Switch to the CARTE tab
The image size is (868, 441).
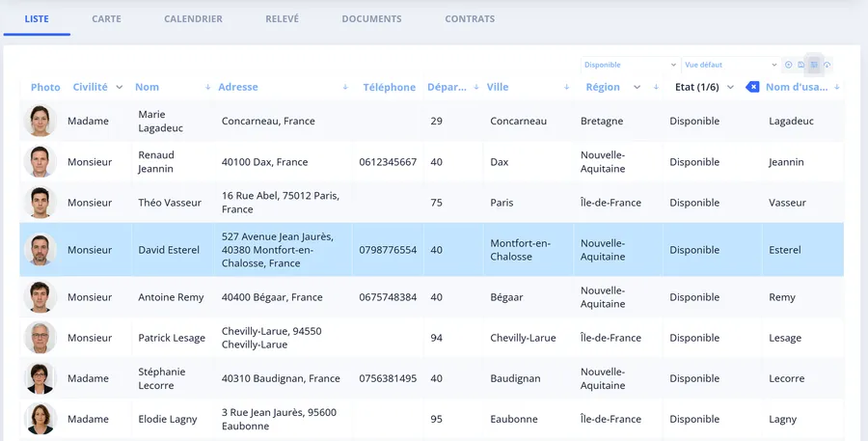coord(106,19)
